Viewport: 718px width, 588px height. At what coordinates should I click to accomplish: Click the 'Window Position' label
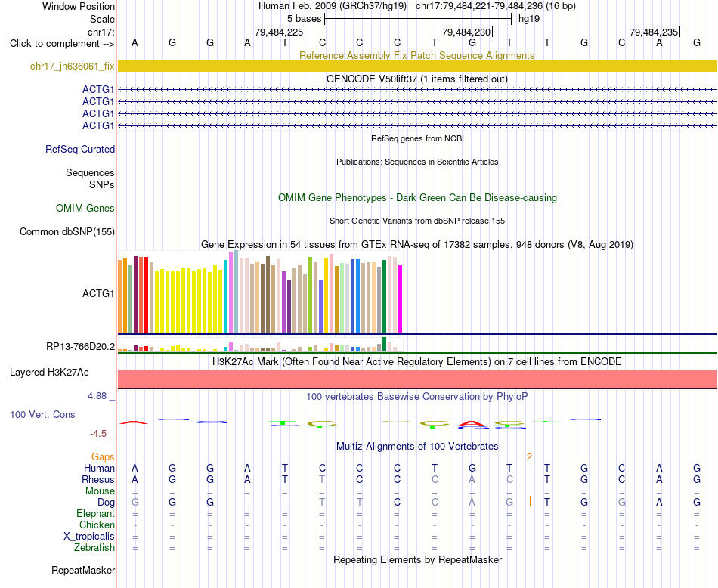79,6
